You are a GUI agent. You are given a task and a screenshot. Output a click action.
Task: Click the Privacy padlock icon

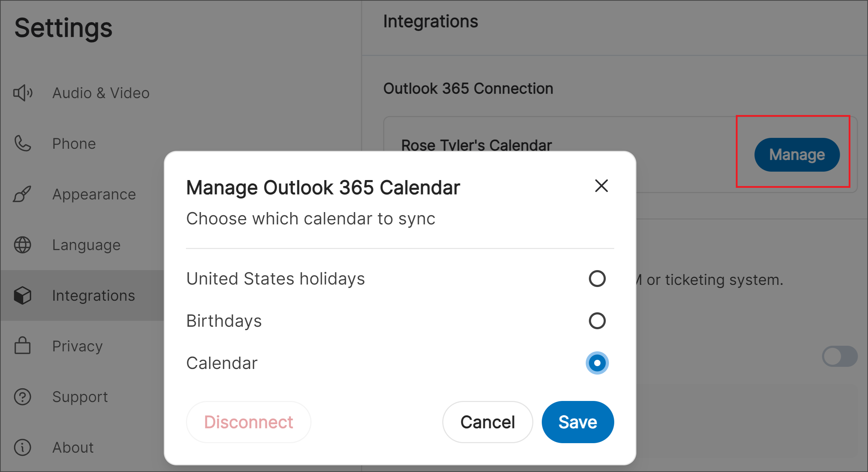(22, 346)
